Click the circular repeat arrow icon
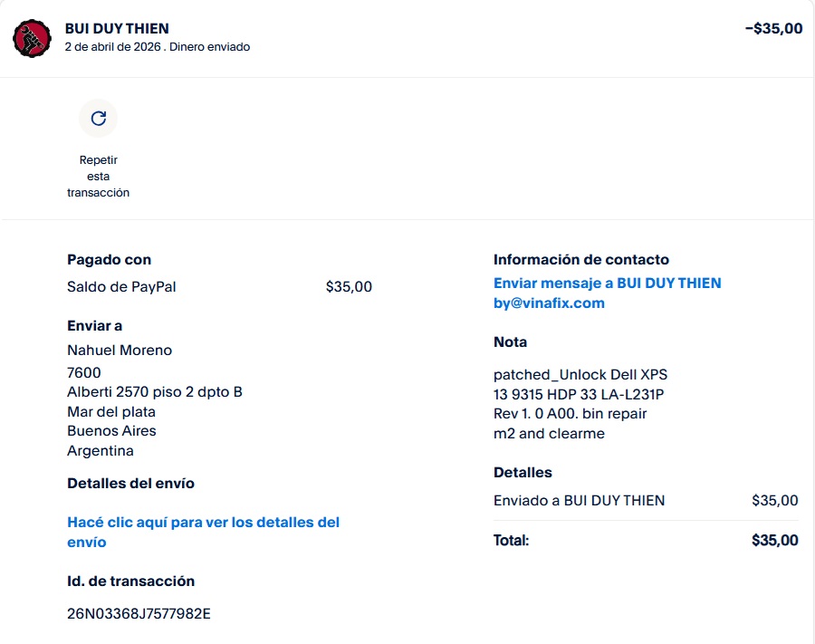815x644 pixels. 99,118
